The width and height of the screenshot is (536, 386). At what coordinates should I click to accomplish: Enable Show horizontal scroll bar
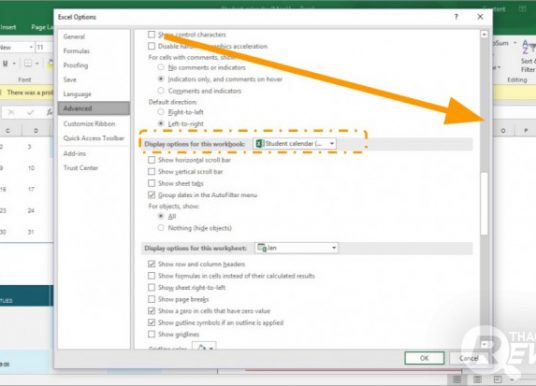pos(151,160)
